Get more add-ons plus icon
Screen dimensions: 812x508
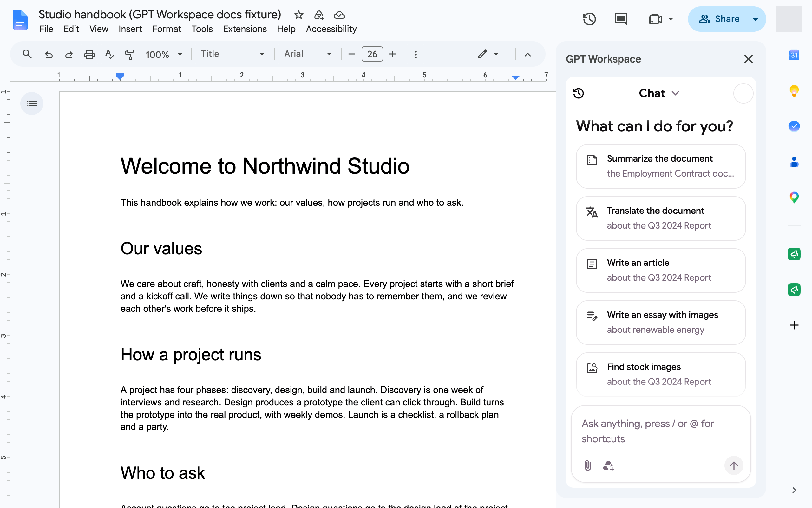pyautogui.click(x=794, y=325)
